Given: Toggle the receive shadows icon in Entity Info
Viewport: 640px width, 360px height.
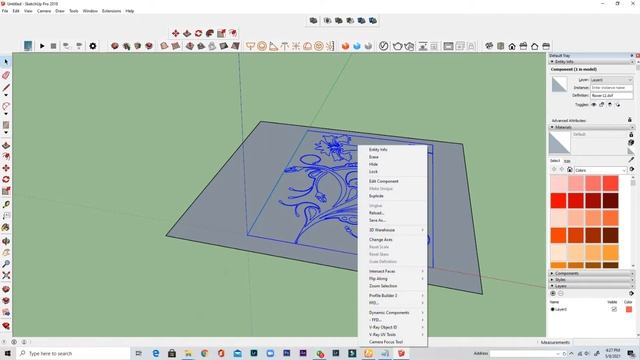Looking at the screenshot, I should coord(610,105).
